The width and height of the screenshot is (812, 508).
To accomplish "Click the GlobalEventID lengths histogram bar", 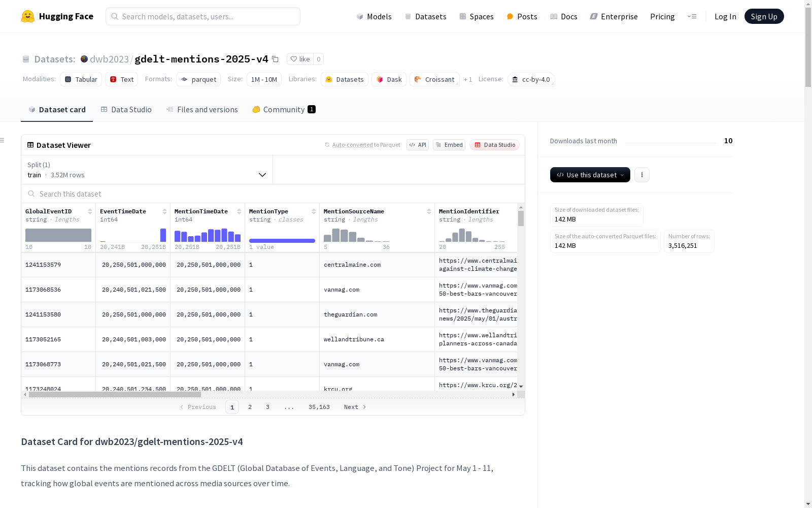I will click(58, 235).
